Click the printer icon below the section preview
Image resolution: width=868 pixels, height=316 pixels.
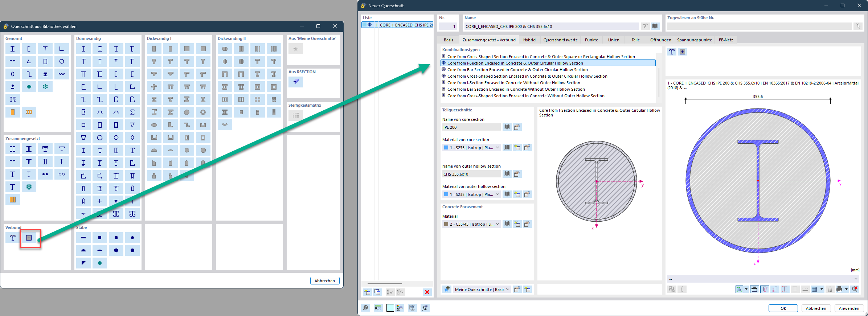[839, 289]
